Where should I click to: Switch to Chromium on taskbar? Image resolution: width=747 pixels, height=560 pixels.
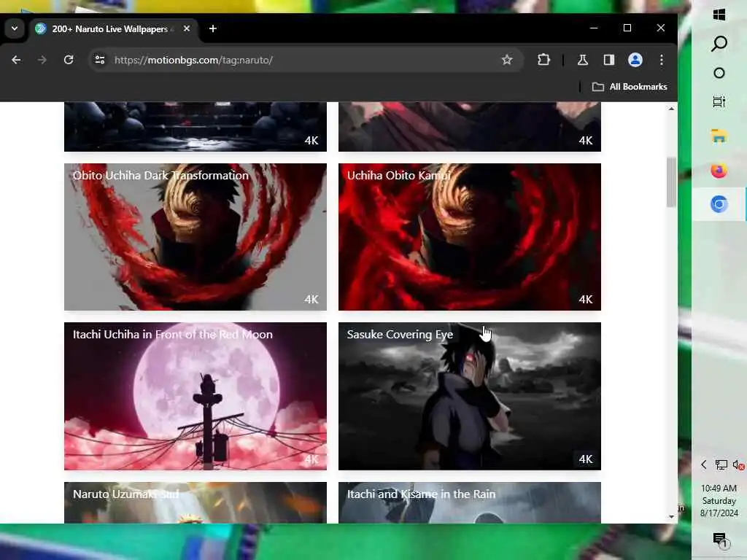(719, 204)
